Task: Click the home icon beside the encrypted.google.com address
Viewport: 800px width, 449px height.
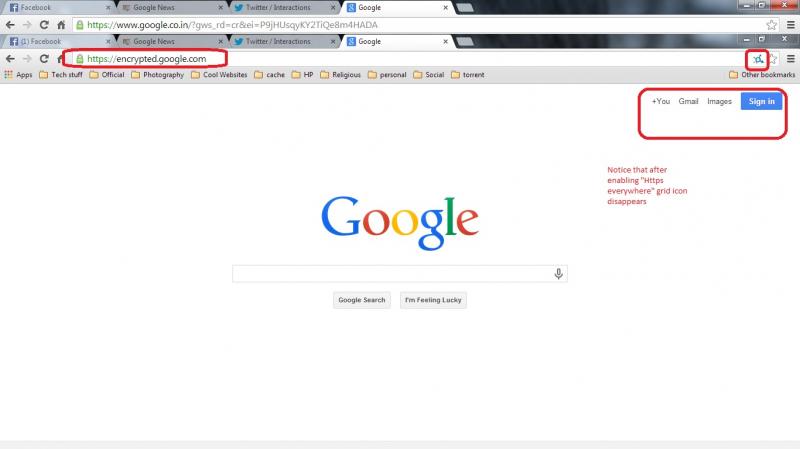Action: (x=62, y=59)
